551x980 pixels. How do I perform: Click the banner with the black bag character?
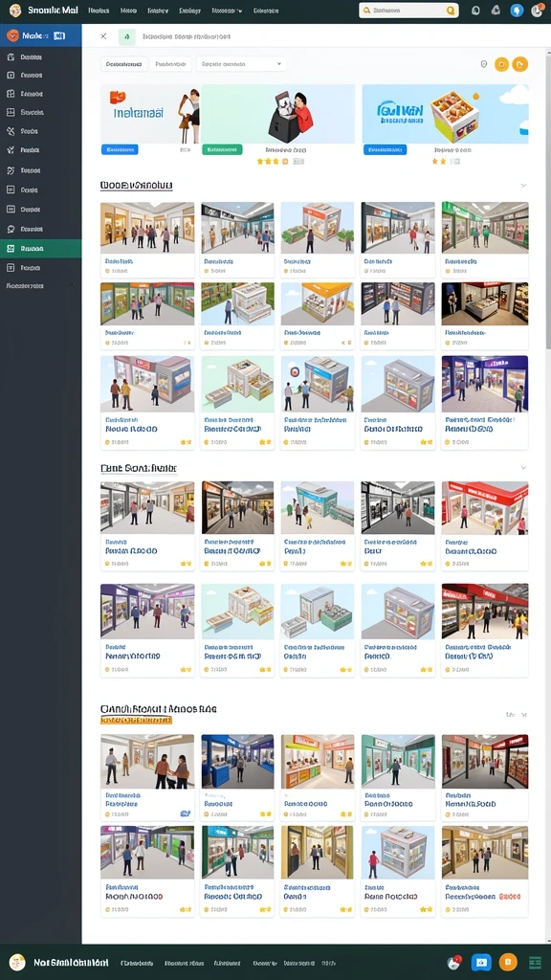point(278,115)
